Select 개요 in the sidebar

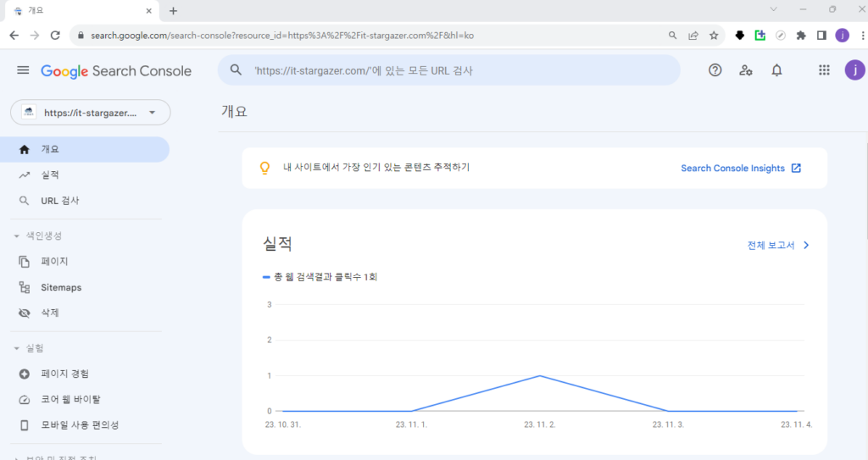(85, 149)
